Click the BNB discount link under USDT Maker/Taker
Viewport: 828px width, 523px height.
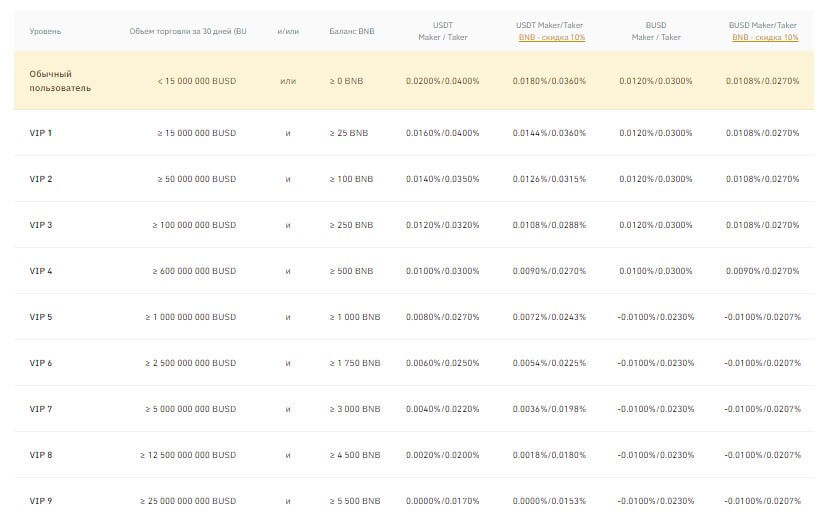[x=552, y=37]
